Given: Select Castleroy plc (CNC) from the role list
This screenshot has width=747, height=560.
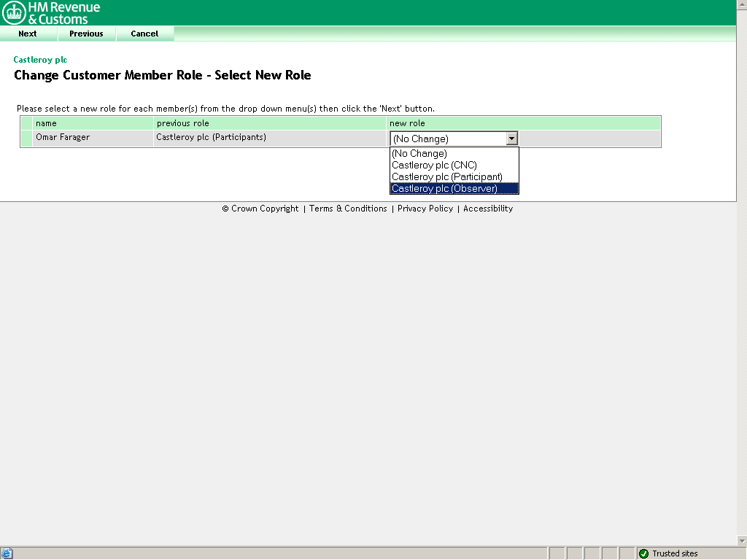Looking at the screenshot, I should 434,166.
